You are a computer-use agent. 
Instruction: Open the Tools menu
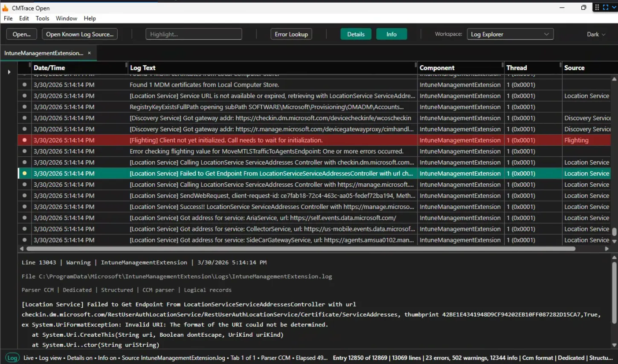[42, 18]
